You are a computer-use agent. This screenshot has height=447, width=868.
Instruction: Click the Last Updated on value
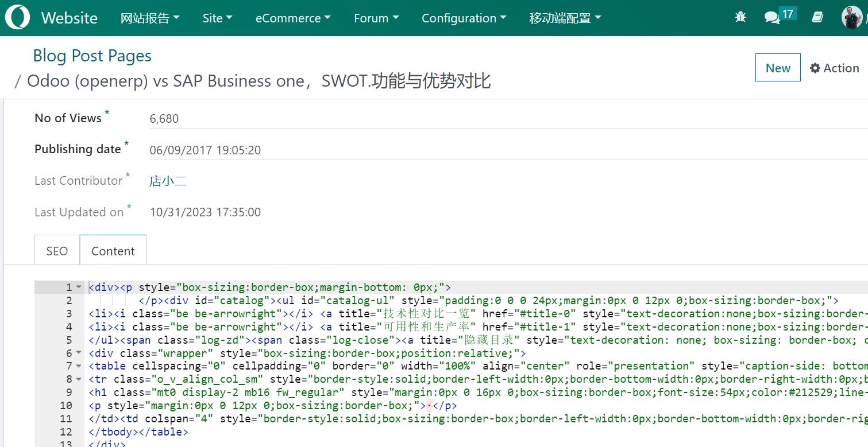(x=205, y=212)
